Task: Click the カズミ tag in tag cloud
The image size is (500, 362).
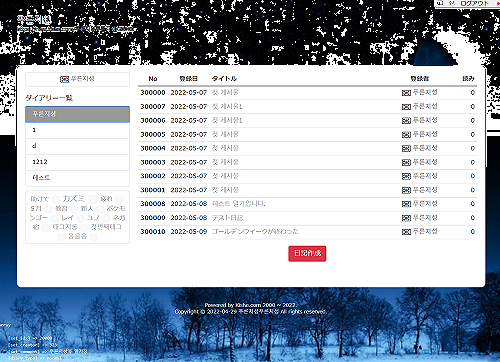Action: point(74,199)
